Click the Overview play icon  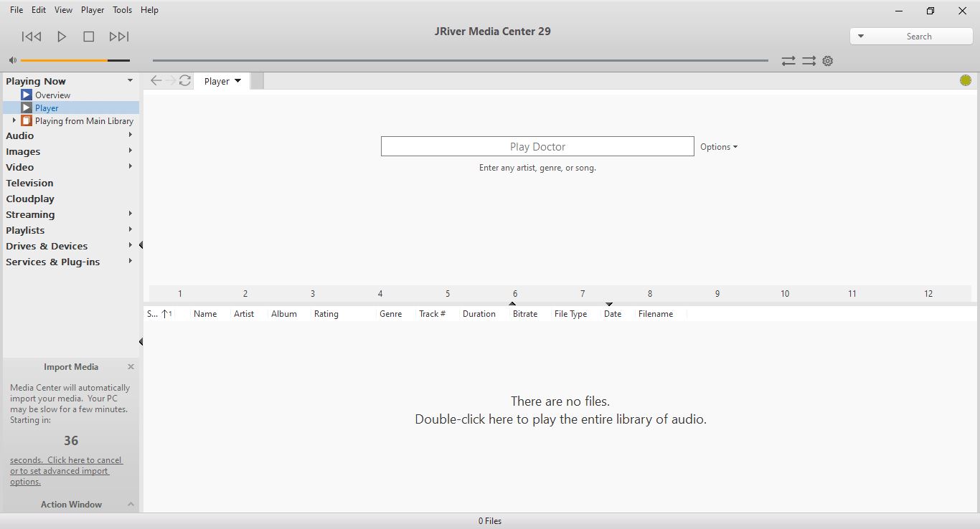tap(27, 95)
